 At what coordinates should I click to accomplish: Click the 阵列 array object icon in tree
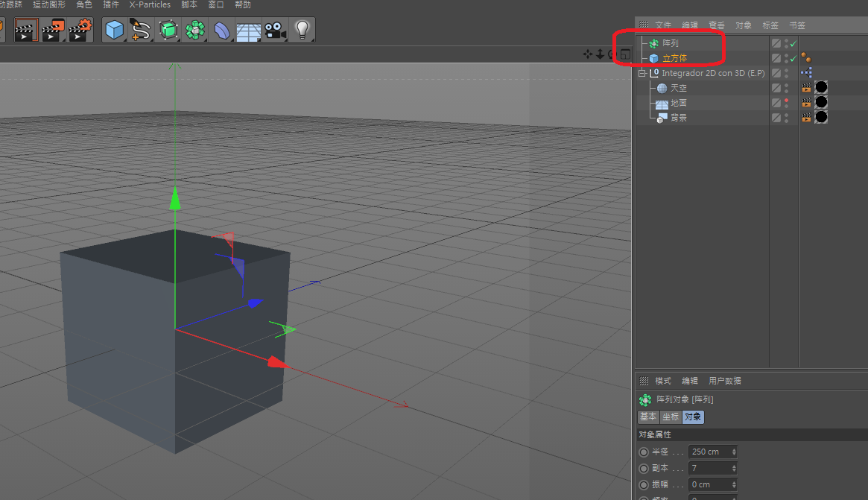(x=653, y=43)
